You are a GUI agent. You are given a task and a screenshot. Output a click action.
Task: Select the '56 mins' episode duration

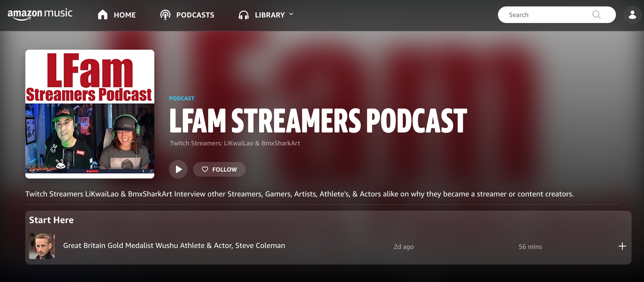530,247
